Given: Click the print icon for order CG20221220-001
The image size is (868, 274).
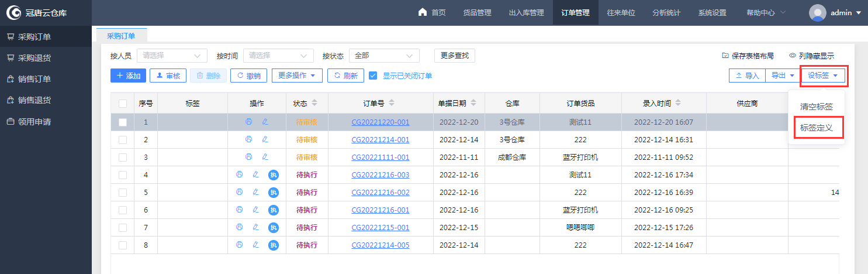Looking at the screenshot, I should click(248, 122).
